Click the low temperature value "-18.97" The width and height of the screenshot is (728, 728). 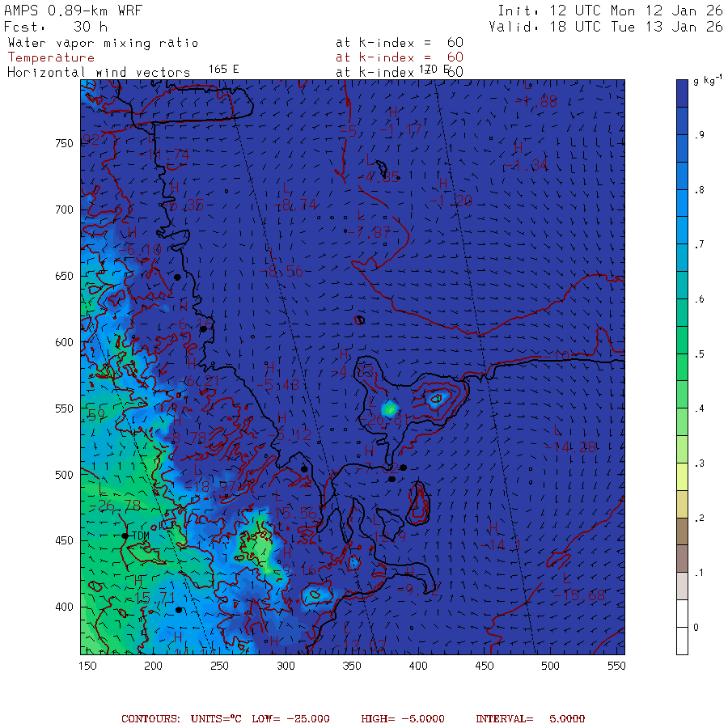point(211,487)
